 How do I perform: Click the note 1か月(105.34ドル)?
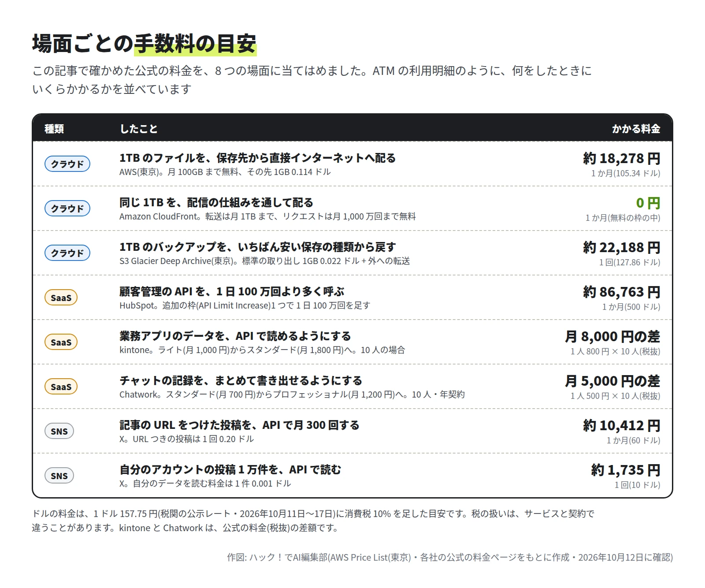click(x=626, y=173)
